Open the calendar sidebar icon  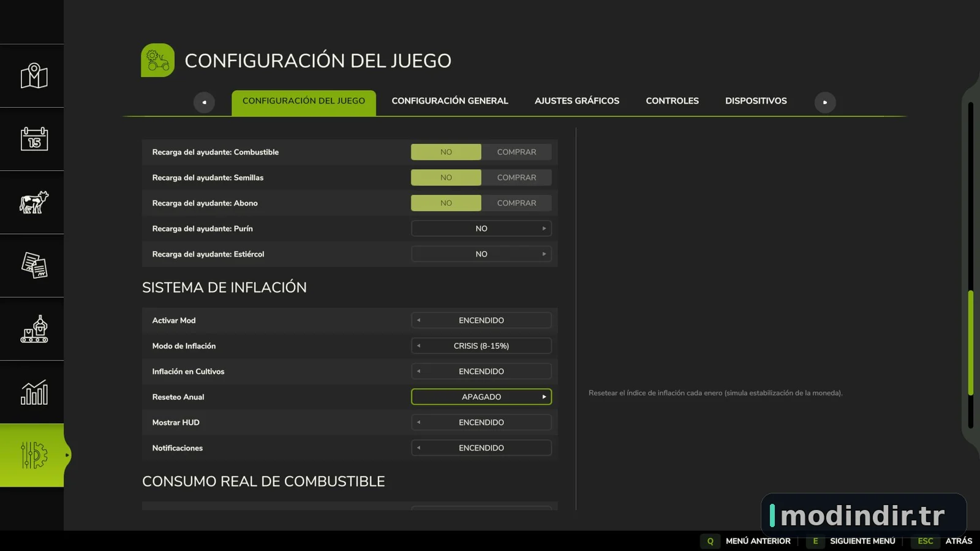[x=34, y=139]
